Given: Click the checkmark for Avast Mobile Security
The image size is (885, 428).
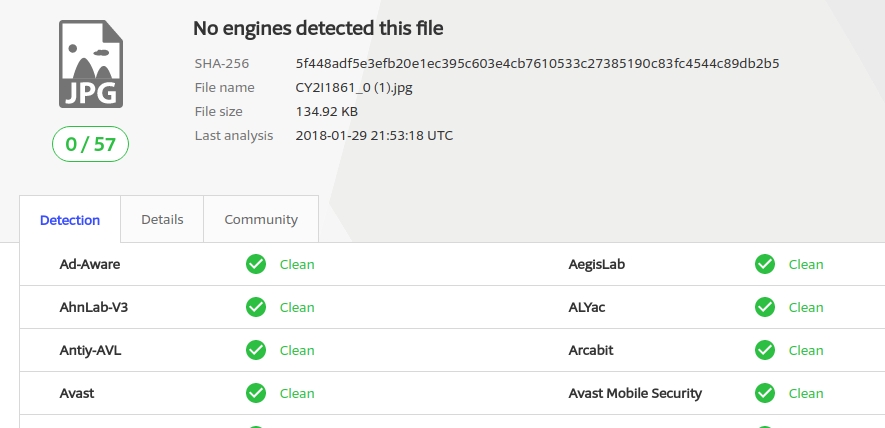Looking at the screenshot, I should coord(765,393).
